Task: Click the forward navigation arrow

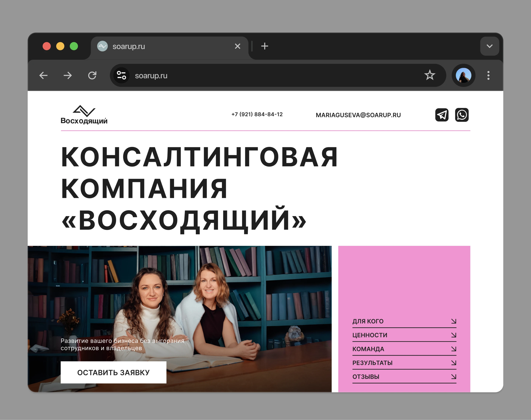Action: (68, 76)
